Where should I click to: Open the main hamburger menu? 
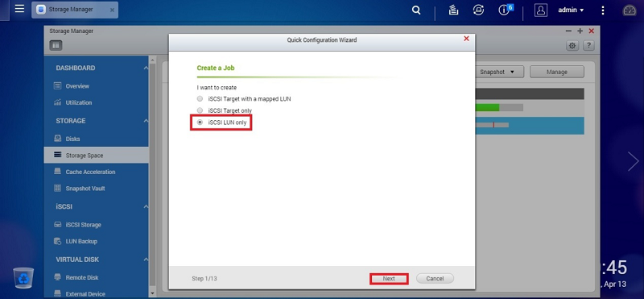coord(19,9)
